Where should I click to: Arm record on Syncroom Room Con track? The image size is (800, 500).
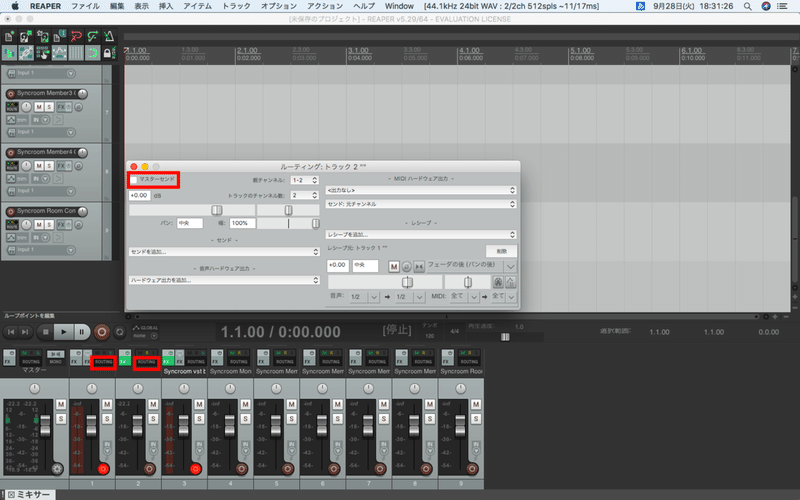point(10,212)
